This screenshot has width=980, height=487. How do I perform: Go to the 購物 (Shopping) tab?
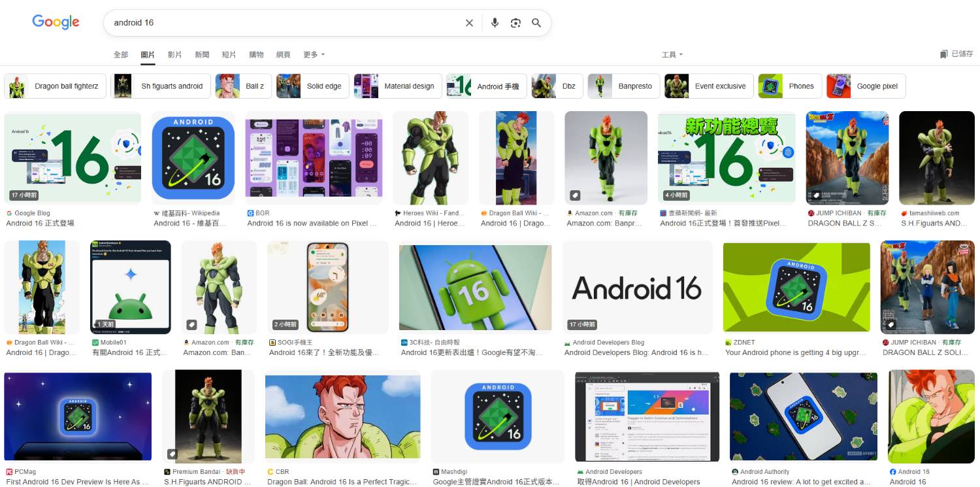(256, 55)
